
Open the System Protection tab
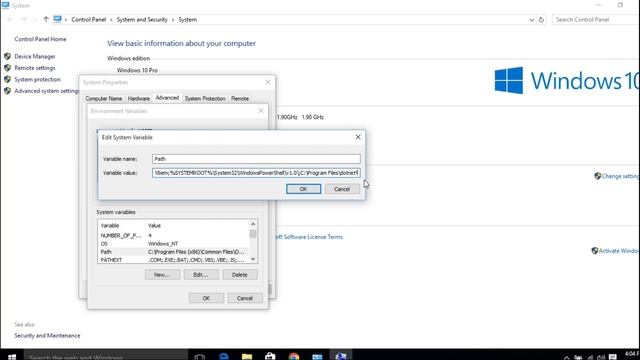[205, 99]
